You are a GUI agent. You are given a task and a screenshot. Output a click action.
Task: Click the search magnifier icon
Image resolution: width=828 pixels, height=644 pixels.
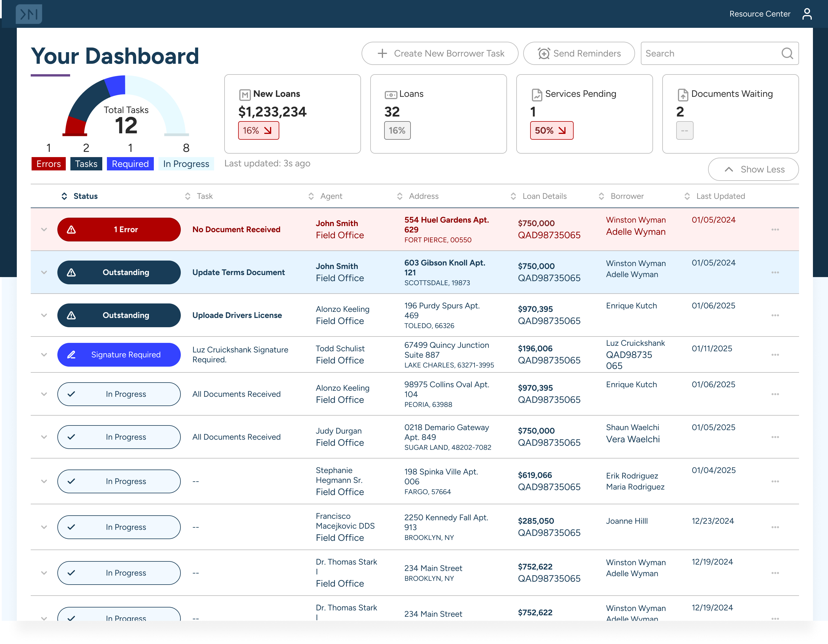tap(787, 54)
